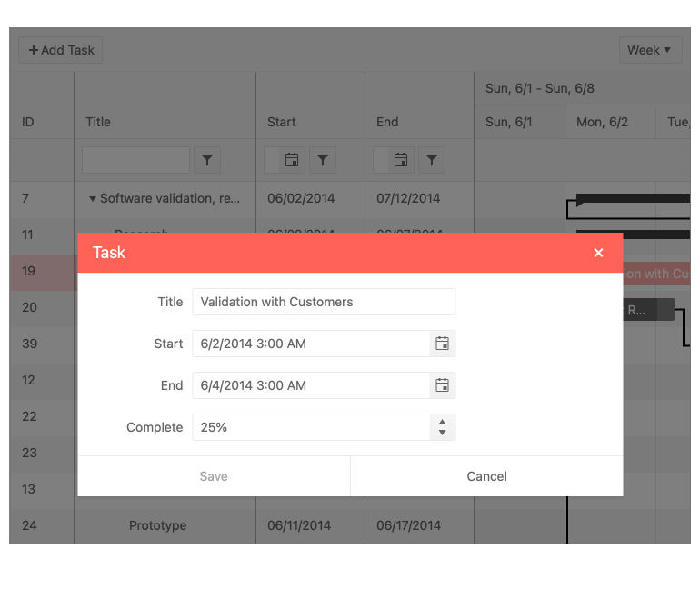700x599 pixels.
Task: Click the Title input field in dialog
Action: (323, 302)
